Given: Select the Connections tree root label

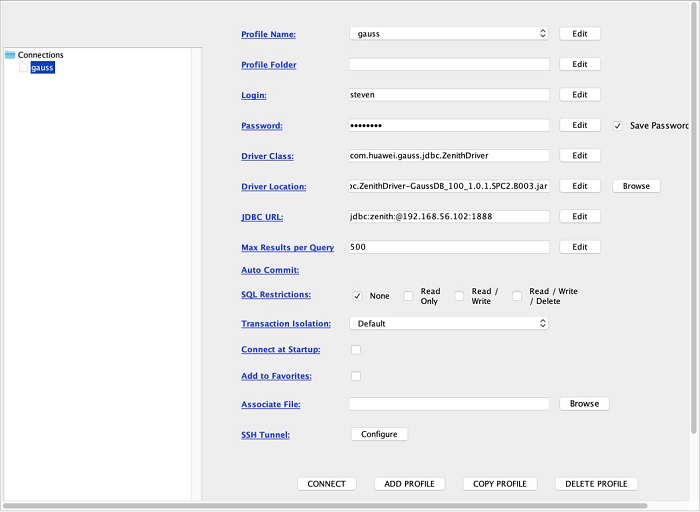Looking at the screenshot, I should pyautogui.click(x=40, y=55).
